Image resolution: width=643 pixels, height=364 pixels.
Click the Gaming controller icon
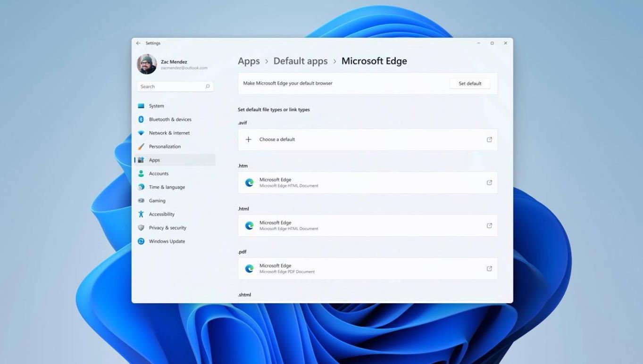141,200
